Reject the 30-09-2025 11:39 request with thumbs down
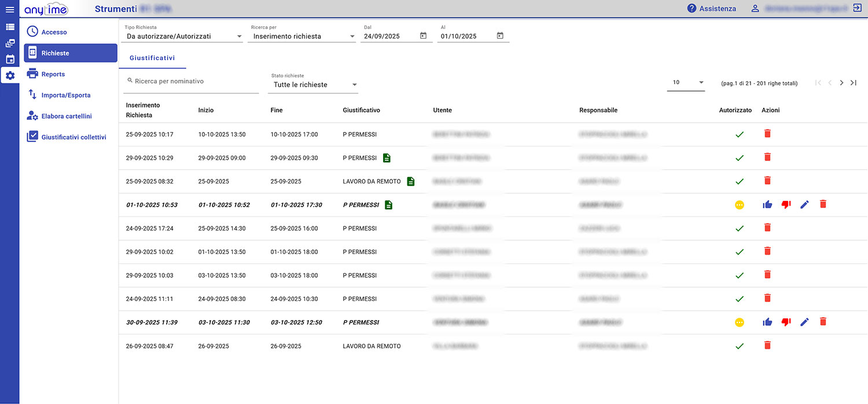 point(786,322)
